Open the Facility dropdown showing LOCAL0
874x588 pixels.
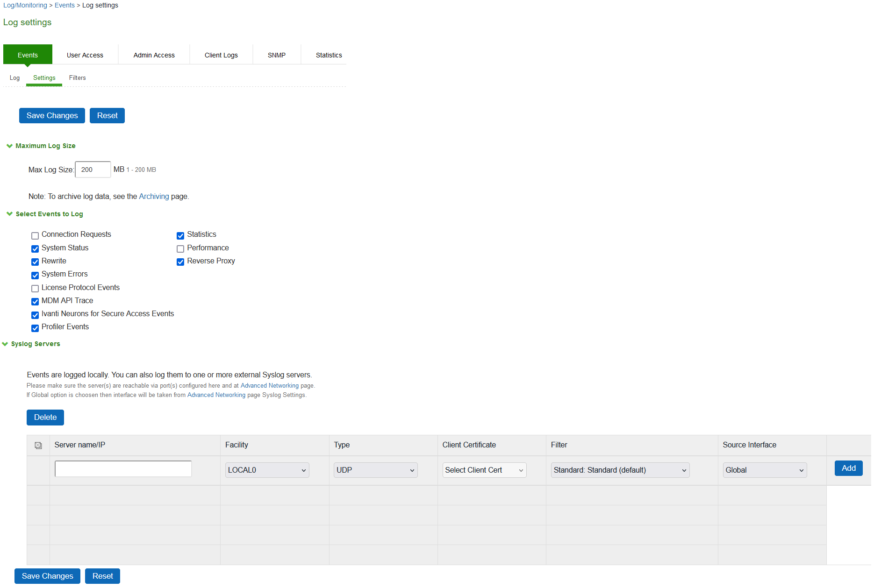tap(266, 470)
